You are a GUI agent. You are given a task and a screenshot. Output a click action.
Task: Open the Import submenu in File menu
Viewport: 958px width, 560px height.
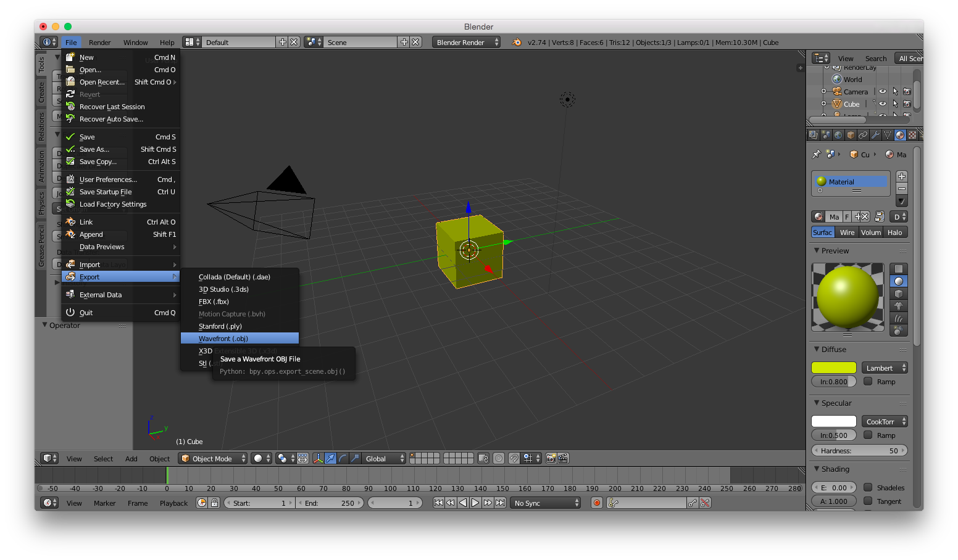click(121, 264)
